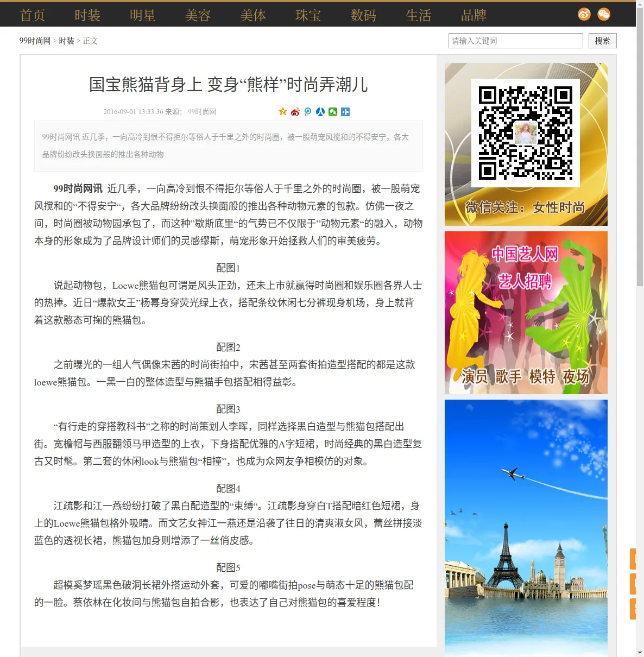Select 明星 in the top menu
Image resolution: width=644 pixels, height=657 pixels.
(143, 15)
